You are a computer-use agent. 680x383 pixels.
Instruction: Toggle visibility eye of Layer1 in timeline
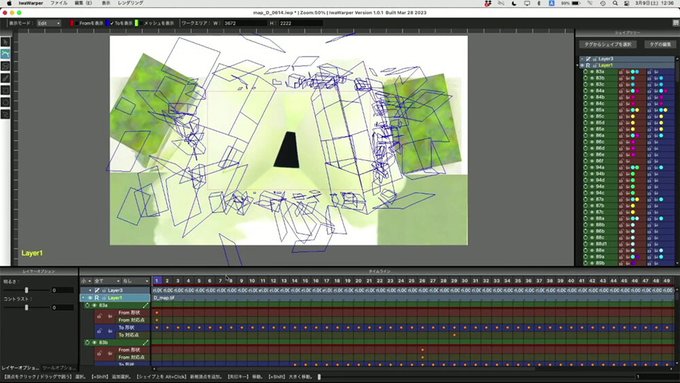pos(91,298)
